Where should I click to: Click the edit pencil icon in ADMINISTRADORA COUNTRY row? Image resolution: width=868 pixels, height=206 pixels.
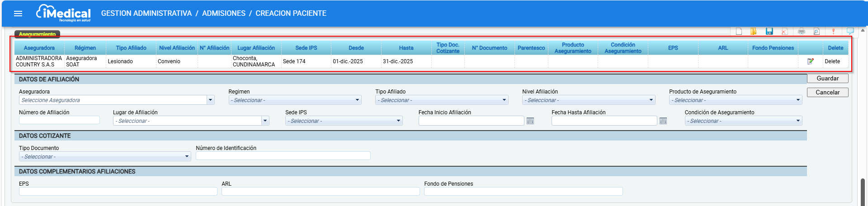tap(811, 61)
